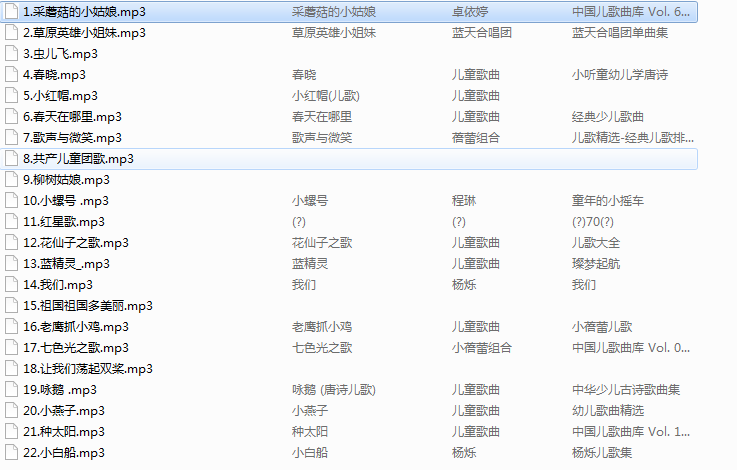Select file name 10.小螺号 .mp3
Viewport: 737px width, 470px height.
point(66,201)
